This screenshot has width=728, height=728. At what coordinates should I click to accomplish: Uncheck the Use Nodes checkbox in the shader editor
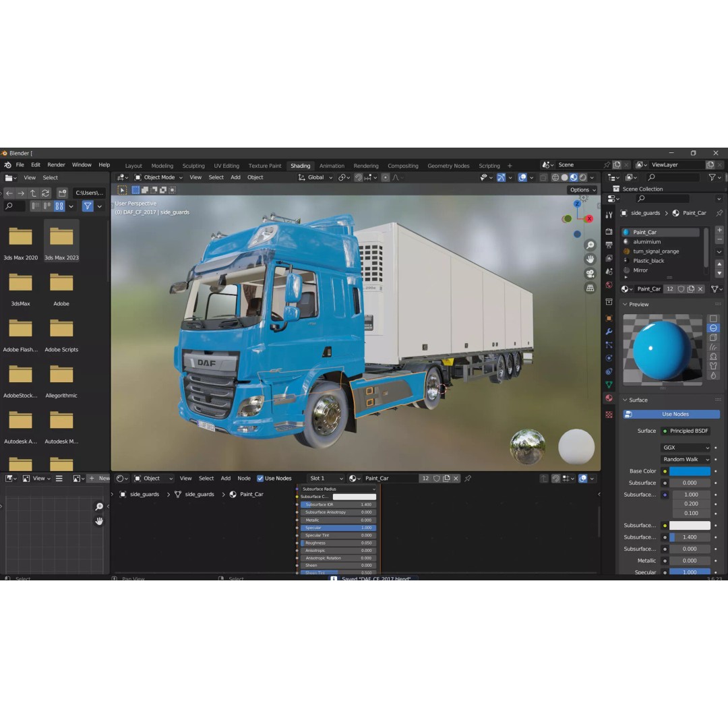(260, 478)
